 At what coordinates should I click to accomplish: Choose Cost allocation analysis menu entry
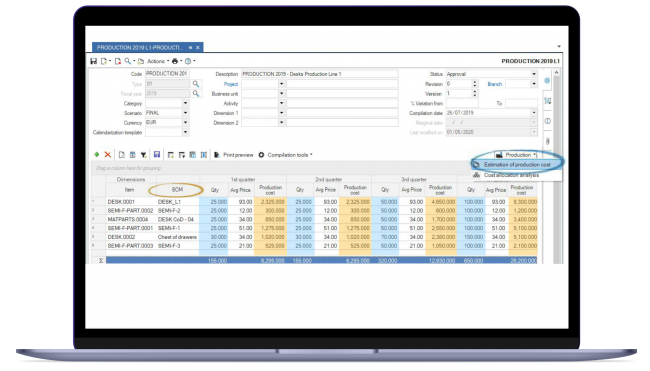tap(511, 175)
